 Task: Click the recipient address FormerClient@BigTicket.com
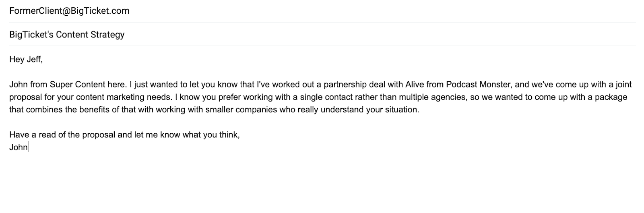pos(69,11)
